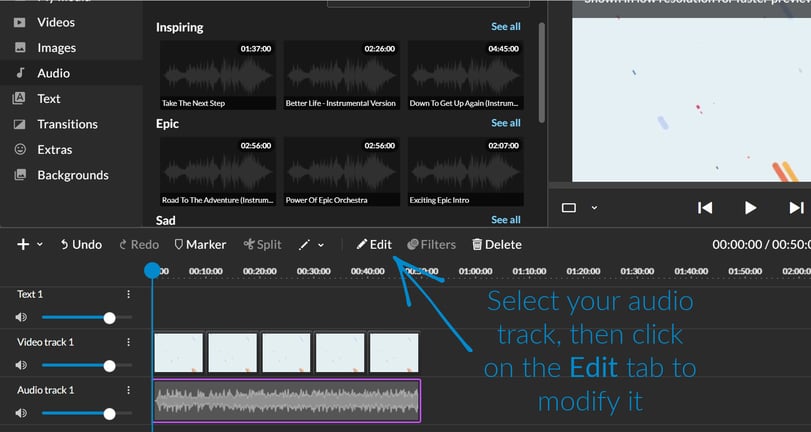Adjust the Text 1 volume slider
This screenshot has width=811, height=432.
point(87,317)
